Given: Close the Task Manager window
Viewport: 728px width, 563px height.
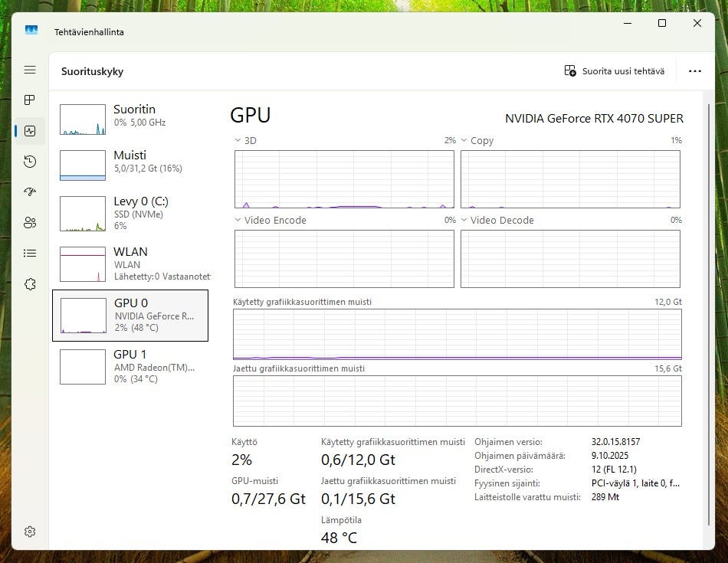Looking at the screenshot, I should [697, 23].
